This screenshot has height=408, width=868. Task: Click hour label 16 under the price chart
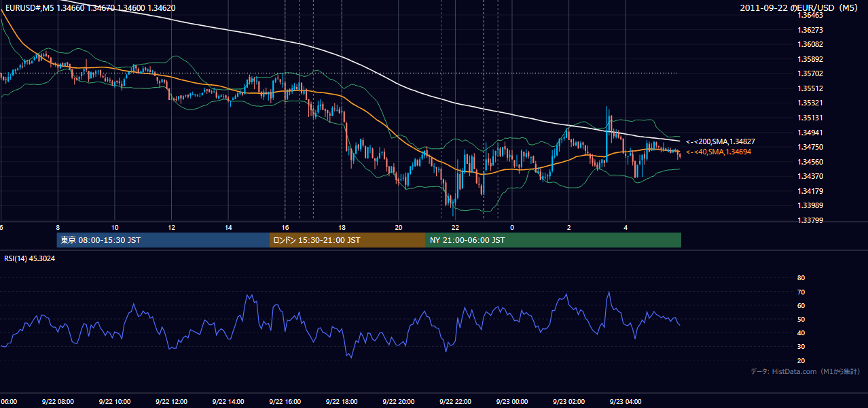click(x=285, y=227)
